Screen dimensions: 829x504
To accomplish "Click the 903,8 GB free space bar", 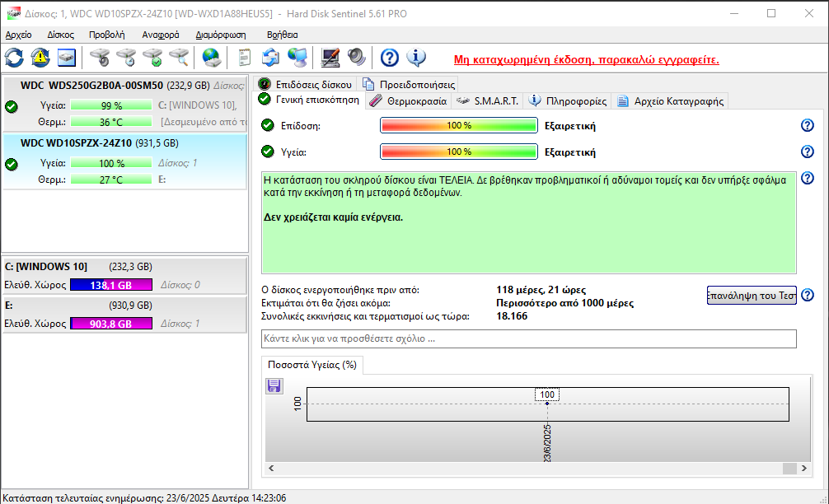I will tap(111, 324).
